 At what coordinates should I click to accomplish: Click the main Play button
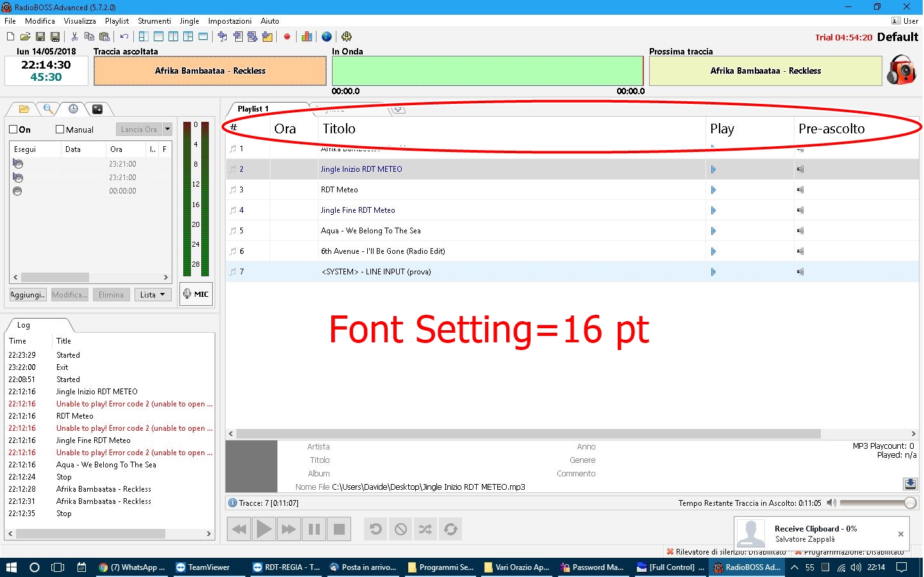(x=264, y=529)
